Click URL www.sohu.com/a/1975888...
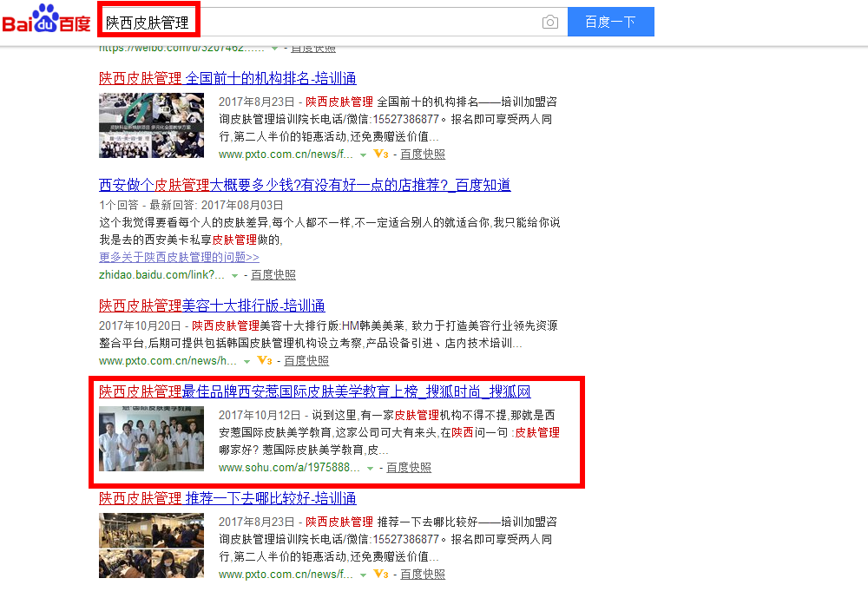 pyautogui.click(x=289, y=467)
